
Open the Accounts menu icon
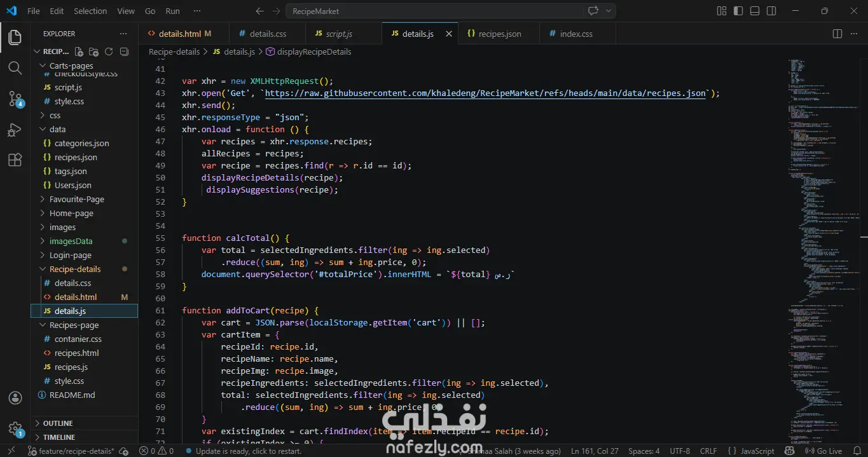[x=15, y=398]
